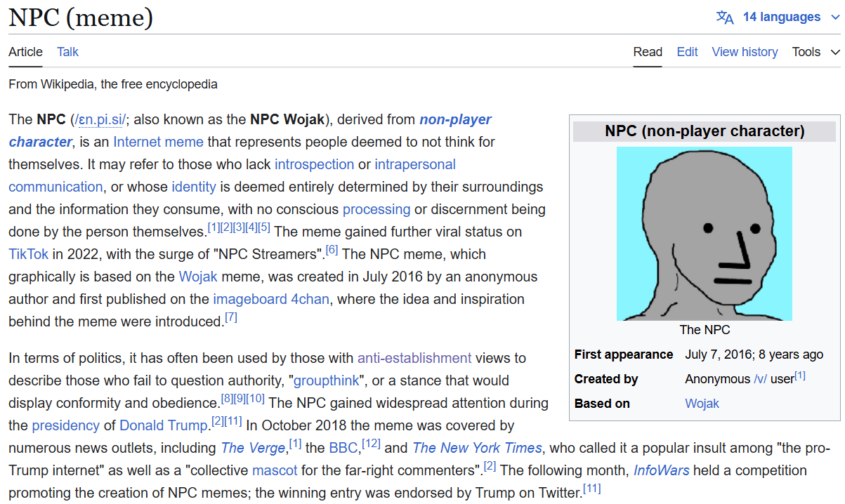Screen dimensions: 845x504
Task: Select the Read tab
Action: click(648, 52)
